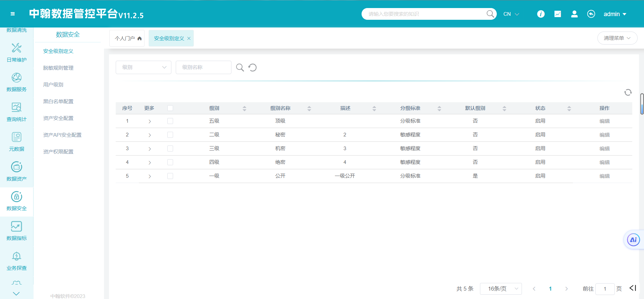
Task: Open the 级别 filter dropdown
Action: pos(144,67)
